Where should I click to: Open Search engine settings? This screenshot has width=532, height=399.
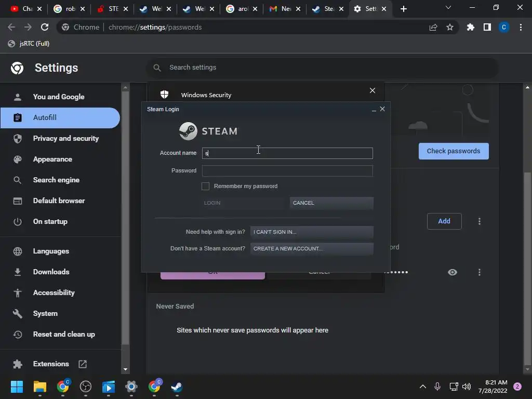[60, 180]
